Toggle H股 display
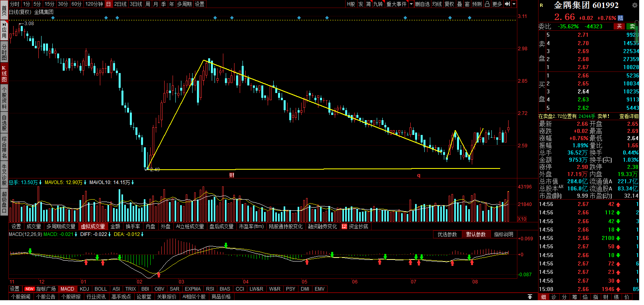 351,4
